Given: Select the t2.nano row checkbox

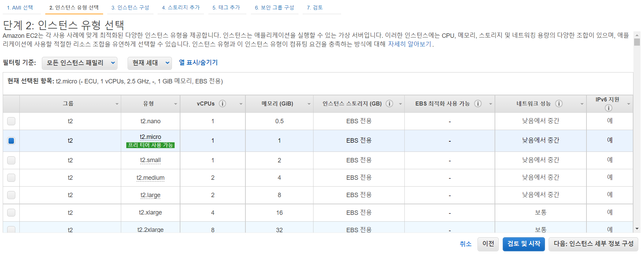Looking at the screenshot, I should pos(11,121).
